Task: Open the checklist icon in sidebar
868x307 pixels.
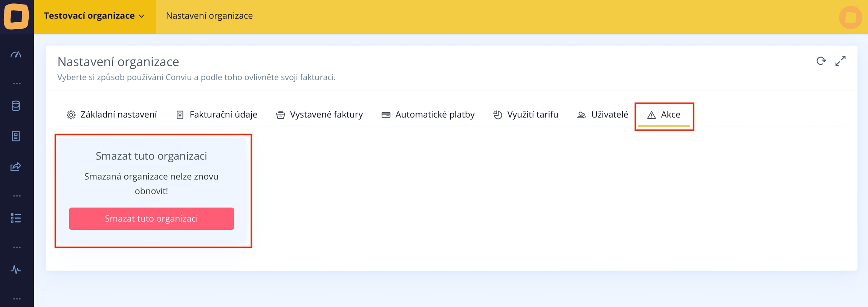Action: tap(16, 218)
